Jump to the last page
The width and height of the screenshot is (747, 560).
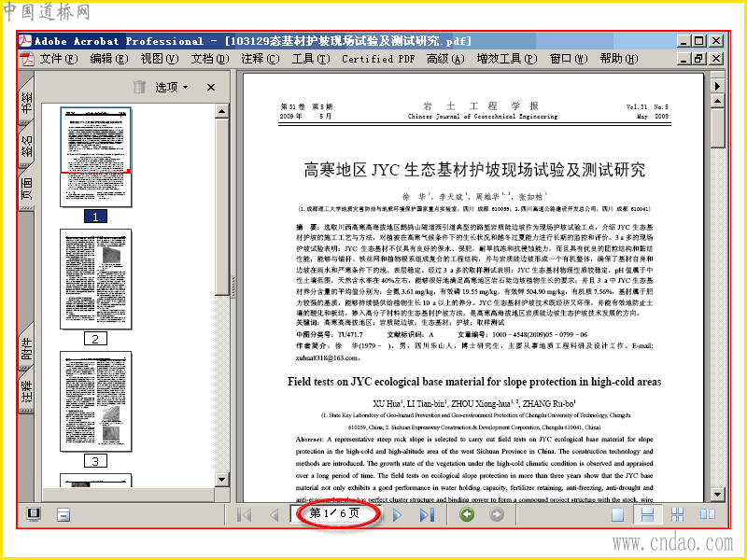click(x=427, y=515)
